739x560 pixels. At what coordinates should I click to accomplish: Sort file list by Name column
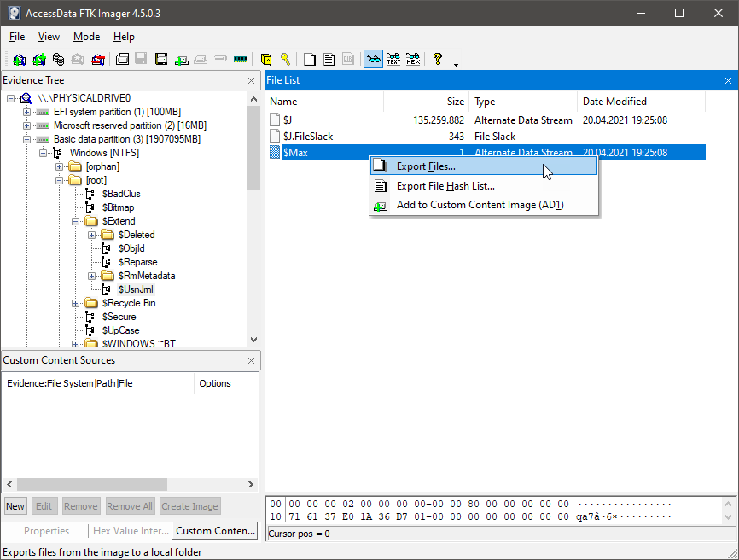click(325, 102)
